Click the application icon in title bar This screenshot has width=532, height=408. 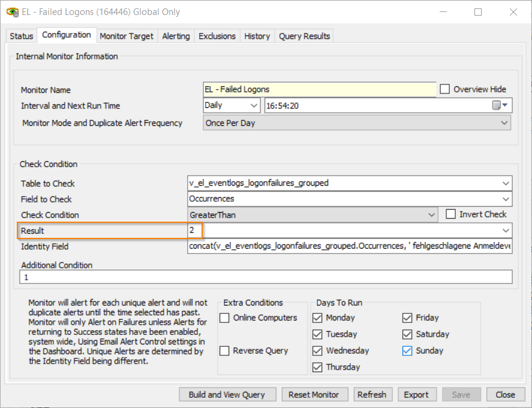tap(12, 12)
